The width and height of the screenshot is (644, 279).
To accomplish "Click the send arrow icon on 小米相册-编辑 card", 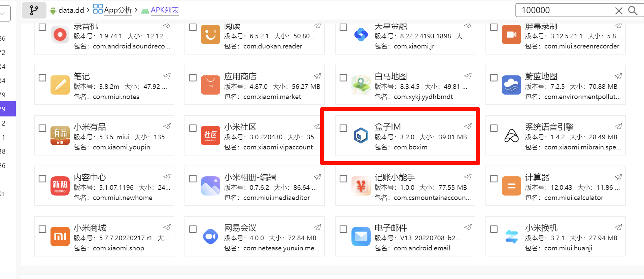I will (317, 177).
